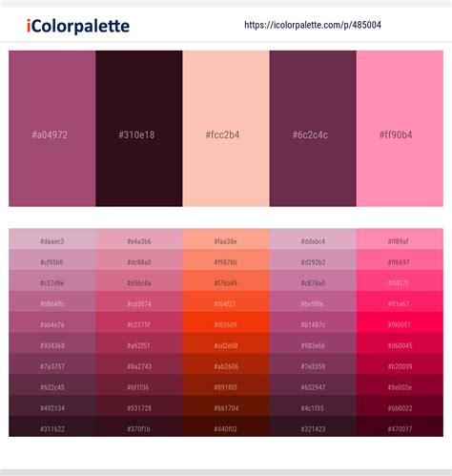The height and width of the screenshot is (476, 452).
Task: Select the dark #310e18 swatch
Action: 139,129
